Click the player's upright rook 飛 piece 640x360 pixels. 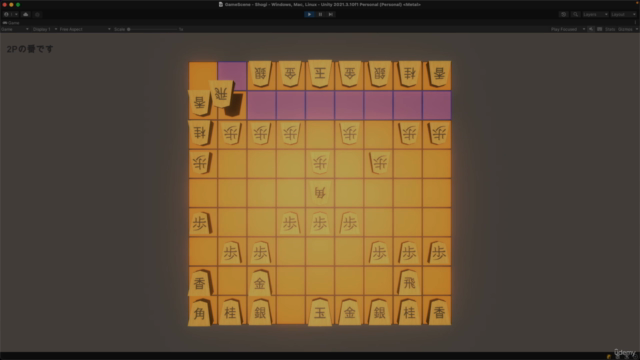point(409,282)
